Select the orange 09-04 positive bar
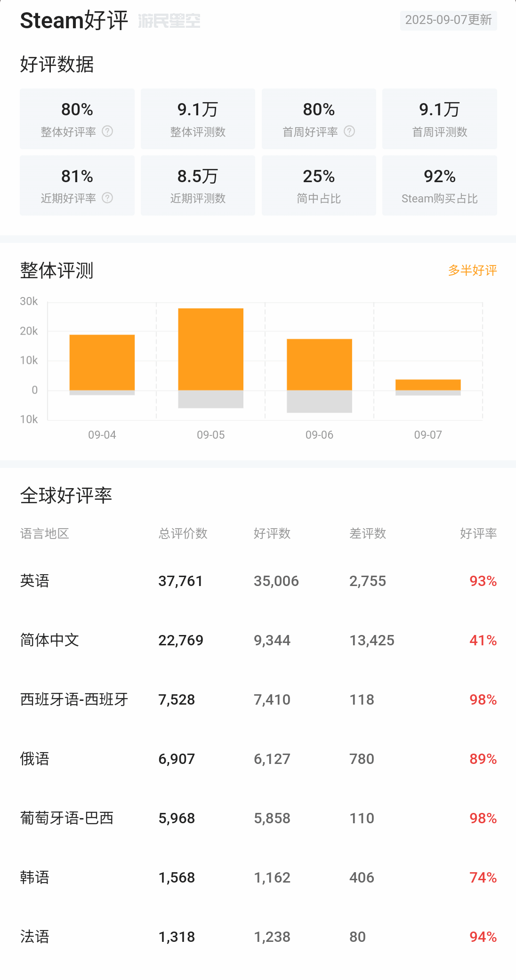516x980 pixels. pos(102,362)
